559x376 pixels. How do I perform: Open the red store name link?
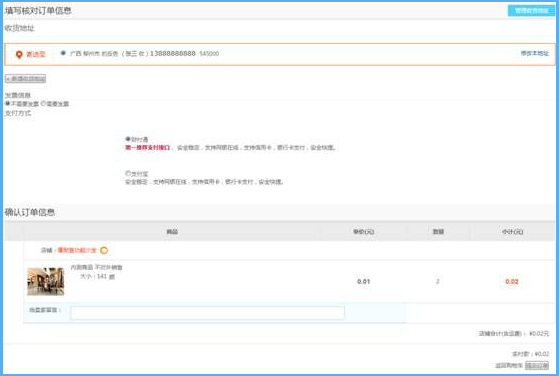[77, 250]
